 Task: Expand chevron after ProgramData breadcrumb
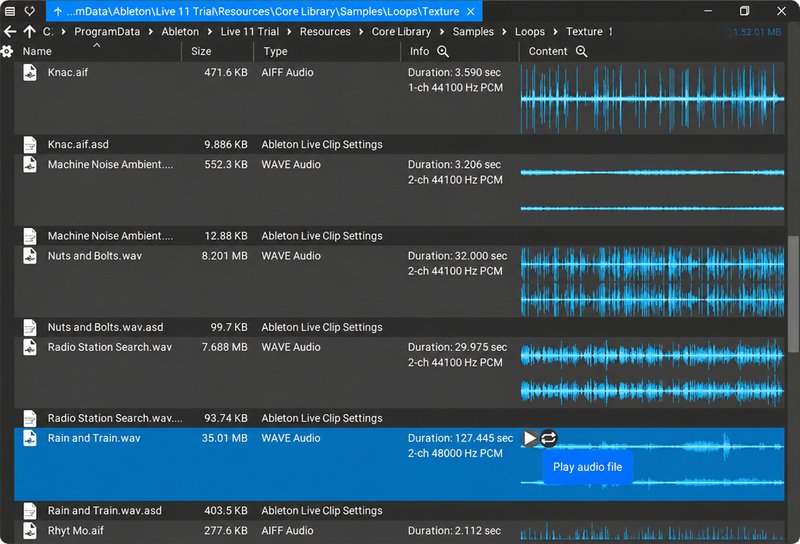(x=151, y=32)
